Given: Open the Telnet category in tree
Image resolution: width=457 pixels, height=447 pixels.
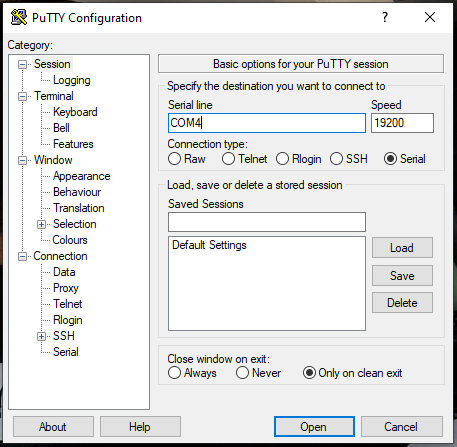Looking at the screenshot, I should click(68, 304).
